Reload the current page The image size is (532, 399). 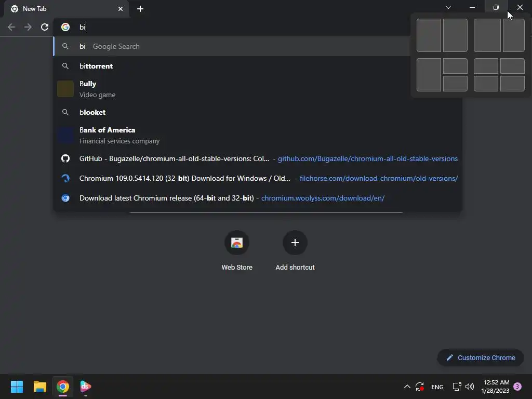click(x=45, y=27)
